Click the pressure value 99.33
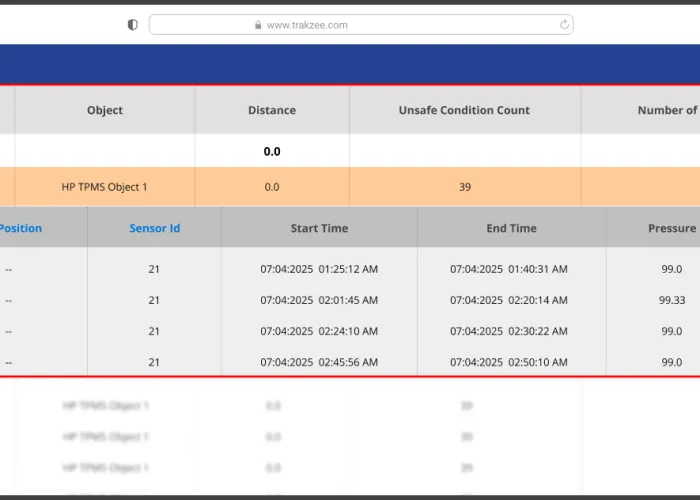The width and height of the screenshot is (700, 500). coord(671,300)
